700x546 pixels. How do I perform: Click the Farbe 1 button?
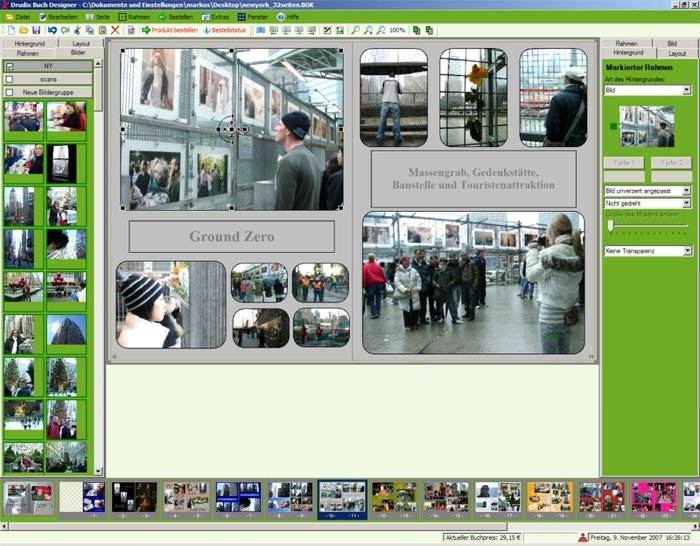click(x=624, y=163)
